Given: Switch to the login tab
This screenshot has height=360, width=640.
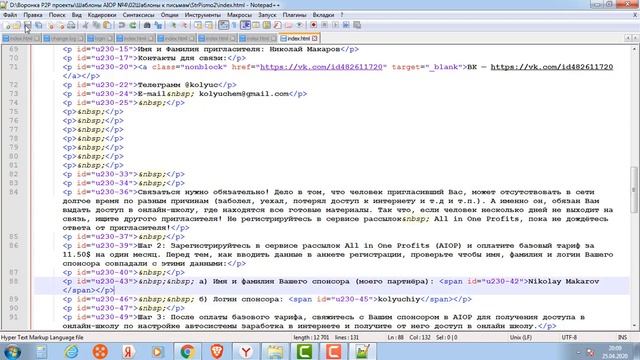Looking at the screenshot, I should (x=100, y=38).
